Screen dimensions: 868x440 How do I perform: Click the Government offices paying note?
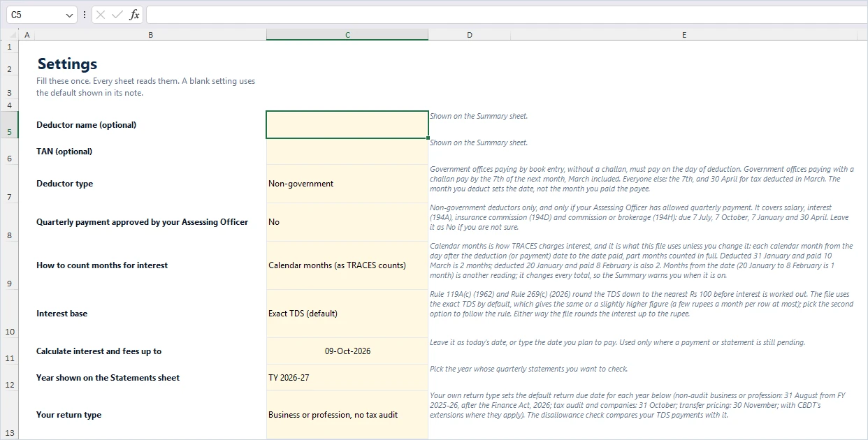642,179
